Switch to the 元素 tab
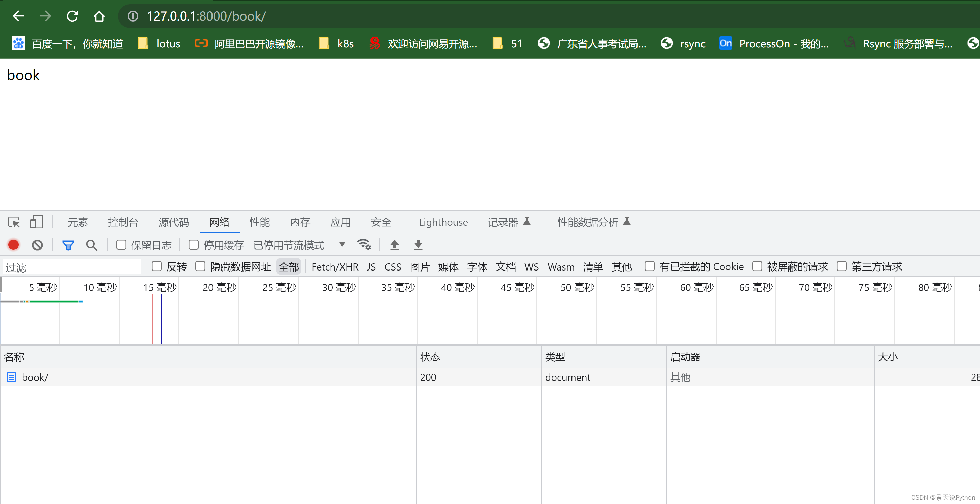The image size is (980, 504). click(77, 222)
